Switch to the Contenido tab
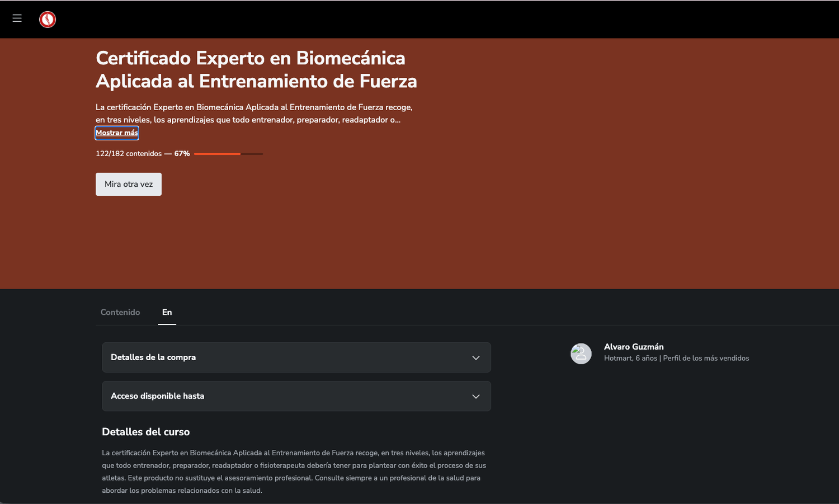 [120, 312]
